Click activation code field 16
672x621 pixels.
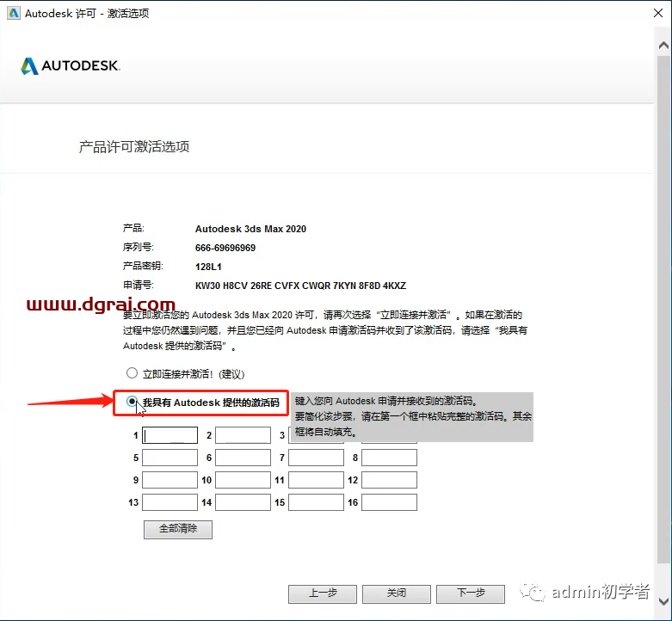pyautogui.click(x=389, y=502)
